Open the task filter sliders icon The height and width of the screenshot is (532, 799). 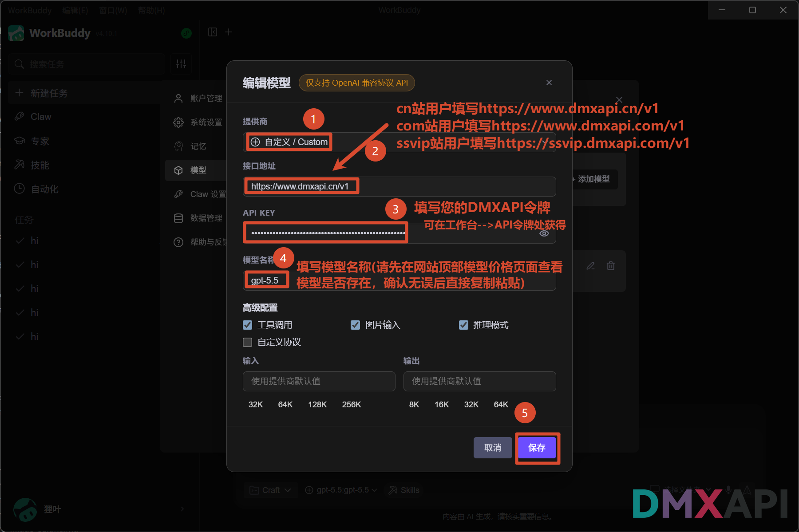point(181,64)
